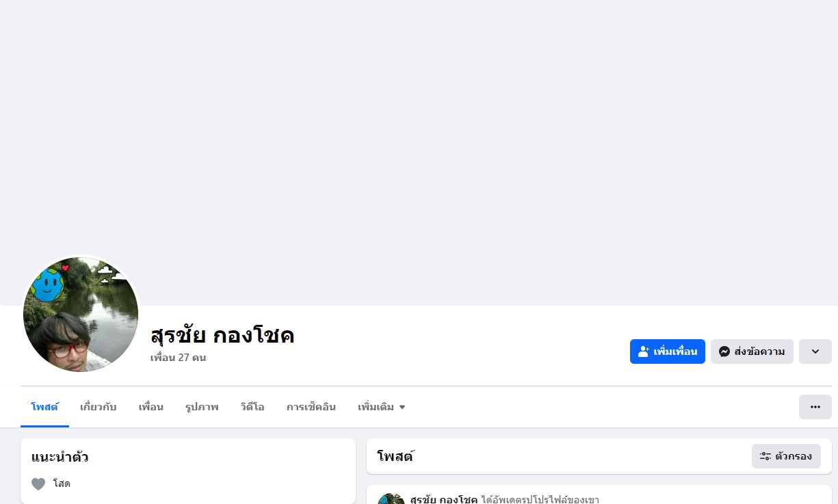Open the post author name link

pos(443,499)
